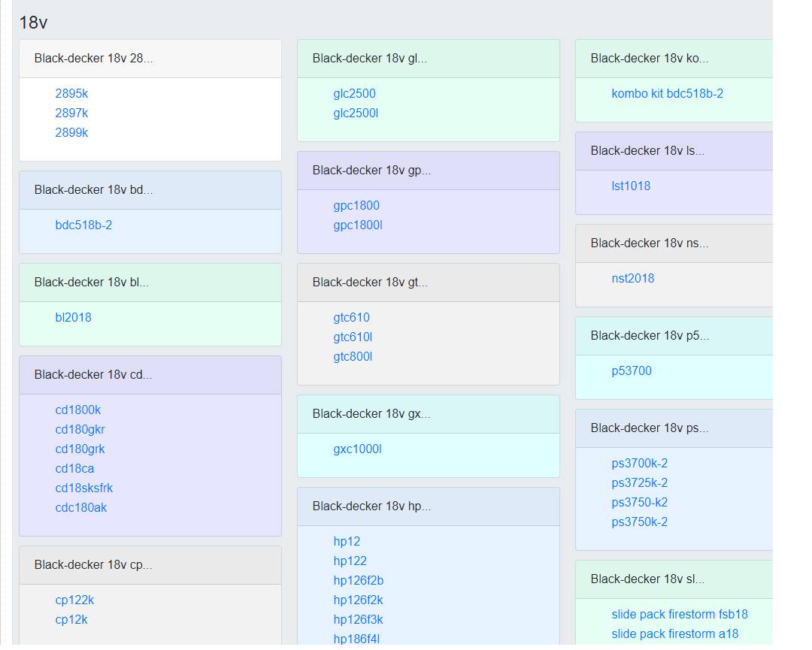Click the Black-decker 18v bl... card header
Viewport: 812px width, 650px height.
pos(150,283)
